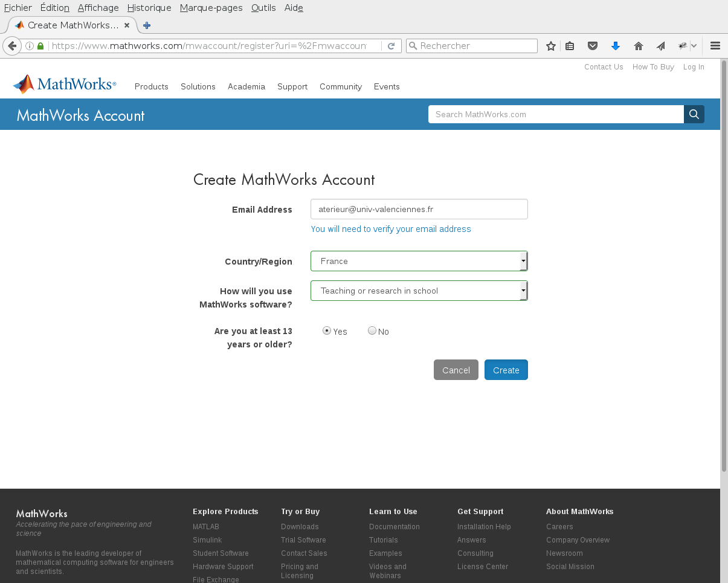Open the site information icon in address bar
The image size is (728, 583).
click(x=29, y=46)
